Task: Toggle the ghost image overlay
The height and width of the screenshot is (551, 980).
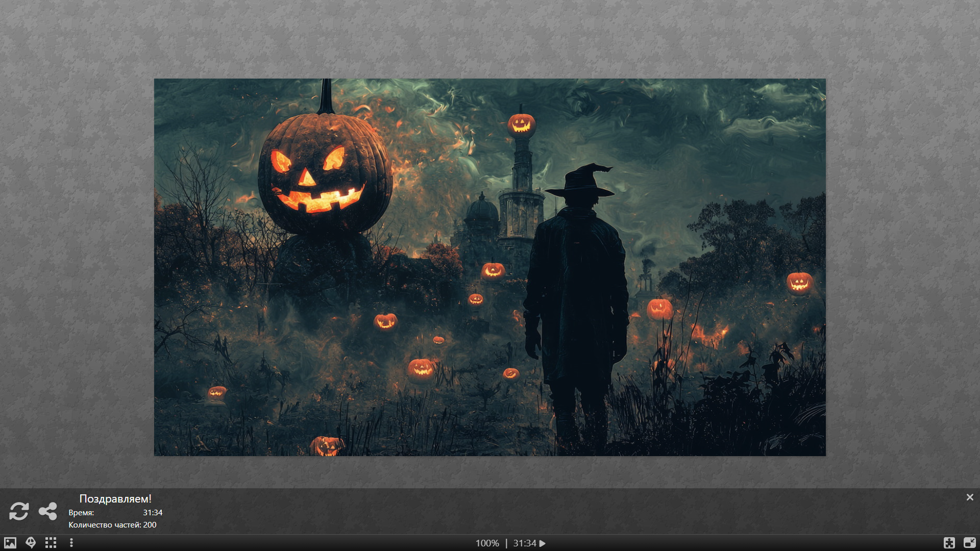Action: tap(31, 543)
